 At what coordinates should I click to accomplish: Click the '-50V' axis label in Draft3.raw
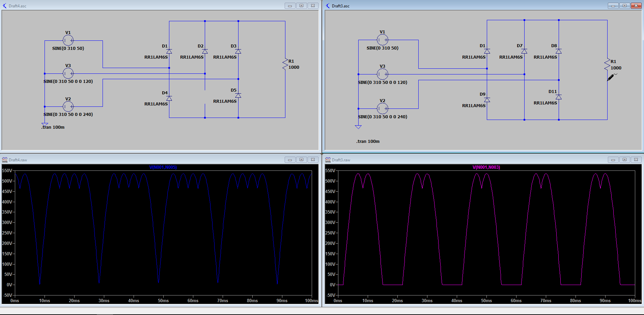[x=330, y=295]
